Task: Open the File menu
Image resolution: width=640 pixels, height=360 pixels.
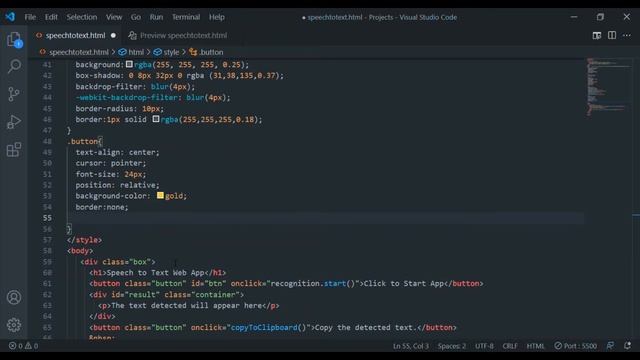Action: [x=30, y=17]
